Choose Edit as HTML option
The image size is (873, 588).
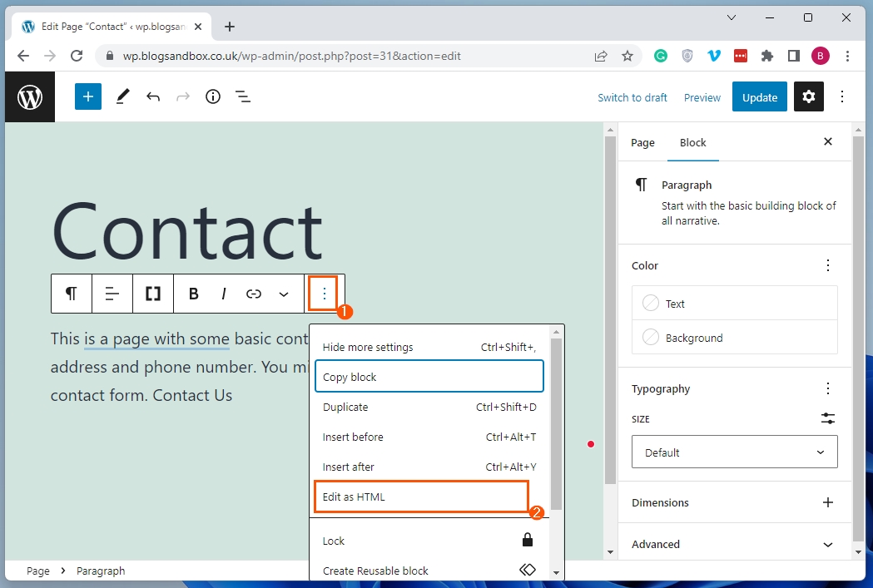point(421,497)
